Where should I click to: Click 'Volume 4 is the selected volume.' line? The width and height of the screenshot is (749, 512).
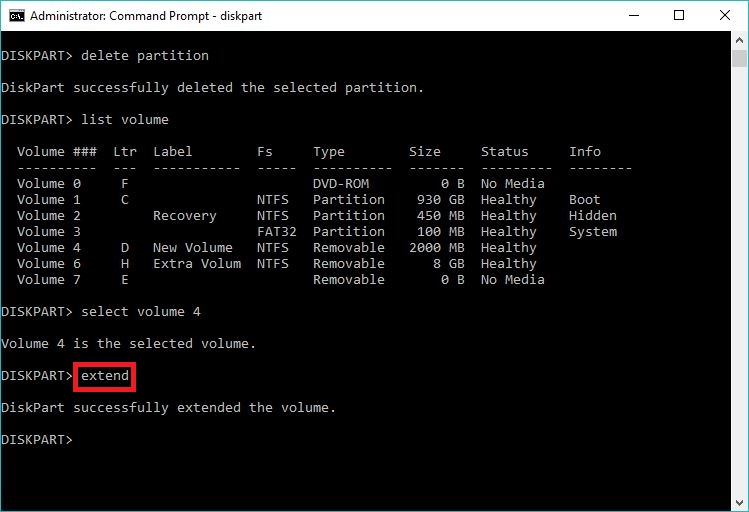coord(128,344)
